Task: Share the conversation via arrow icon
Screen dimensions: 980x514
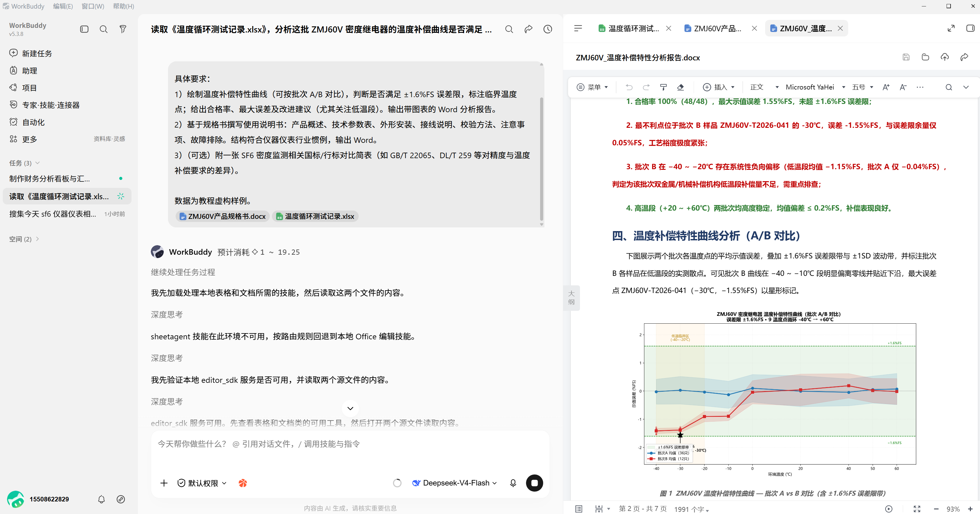Action: (528, 29)
